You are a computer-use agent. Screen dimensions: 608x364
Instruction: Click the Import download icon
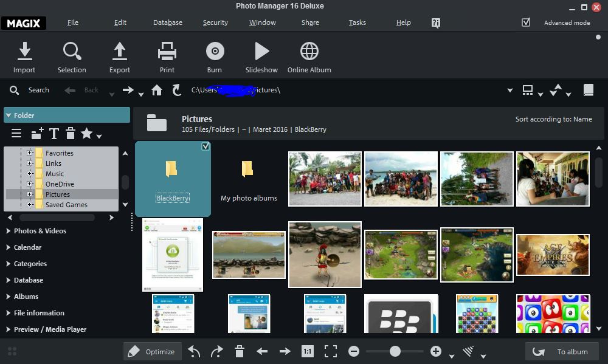[x=24, y=51]
